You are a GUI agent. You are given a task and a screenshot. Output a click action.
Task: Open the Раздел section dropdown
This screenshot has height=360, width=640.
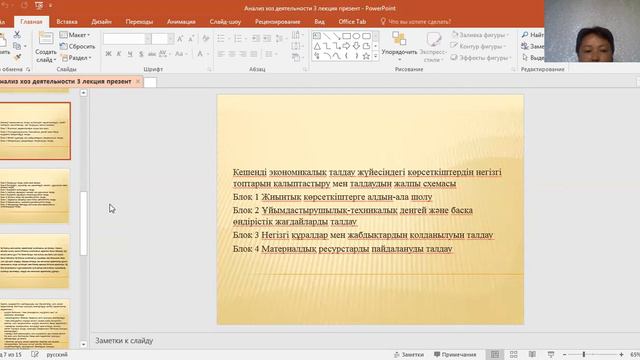click(76, 58)
